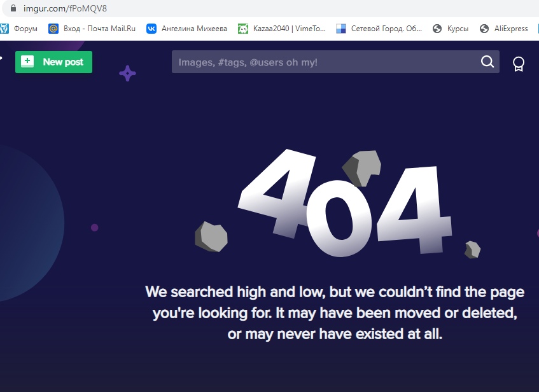The height and width of the screenshot is (392, 539).
Task: Click the purple four-point star decoration
Action: [x=127, y=73]
